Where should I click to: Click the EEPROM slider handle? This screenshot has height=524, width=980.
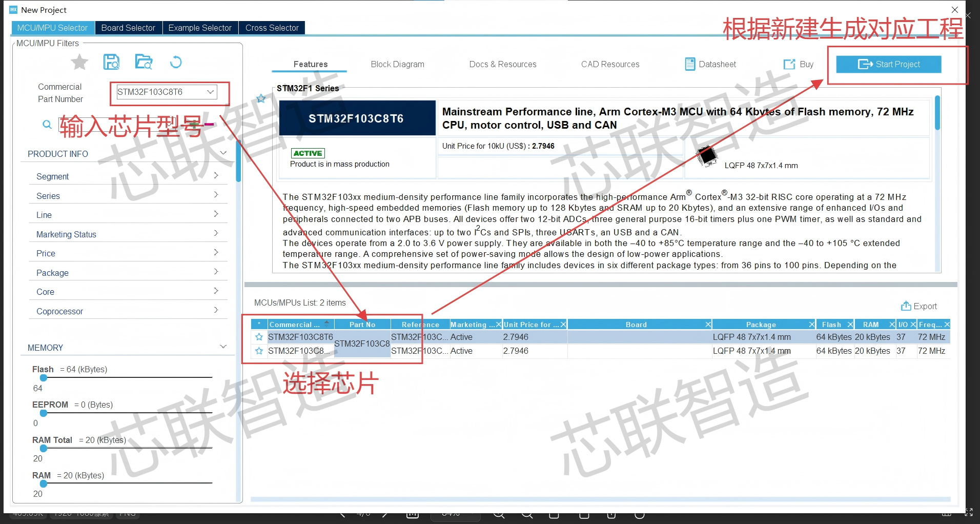(44, 413)
